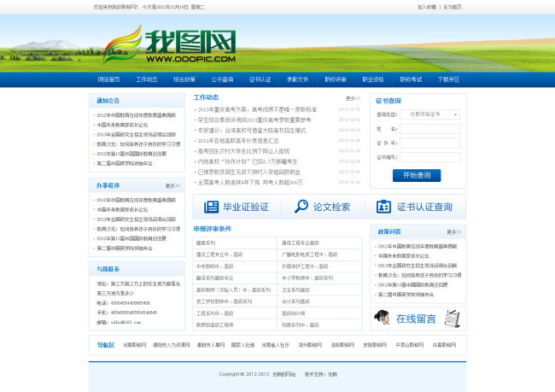Screen dimensions: 555x392
Task: Open 职称考试 in the navigation bar
Action: click(411, 79)
